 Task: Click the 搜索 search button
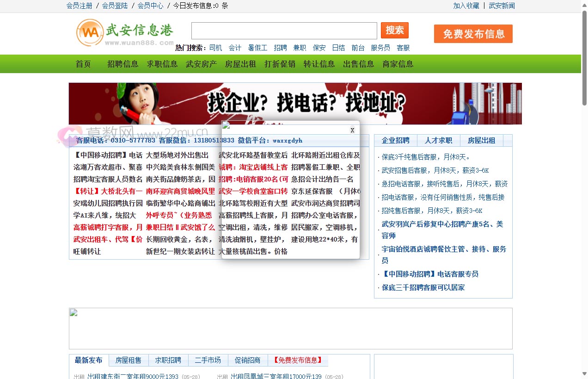pos(394,30)
